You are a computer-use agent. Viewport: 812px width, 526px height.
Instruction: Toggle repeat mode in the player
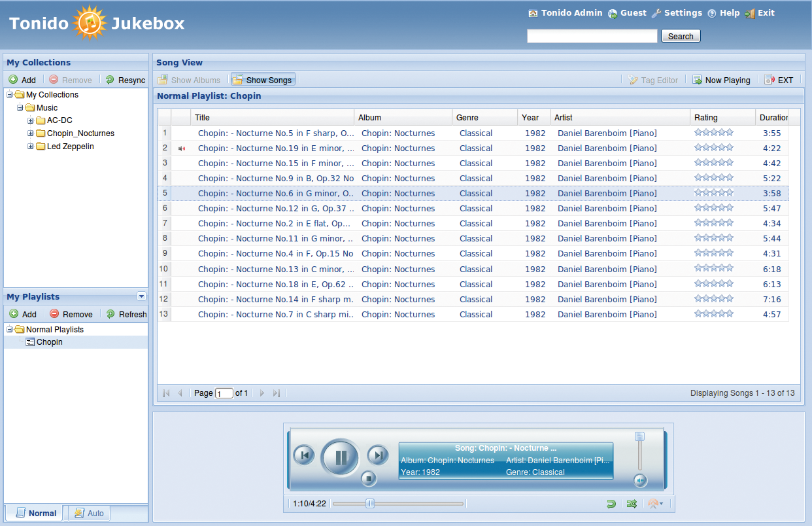tap(611, 504)
